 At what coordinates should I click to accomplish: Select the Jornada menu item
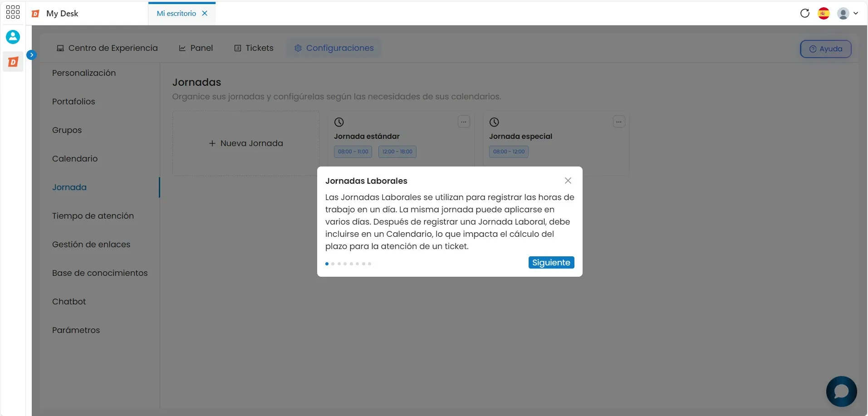click(x=69, y=187)
